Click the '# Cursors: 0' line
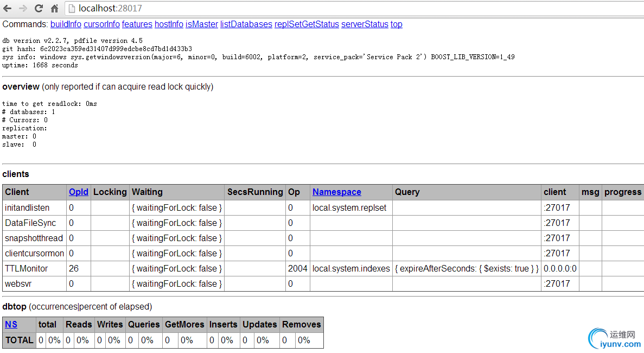 point(24,120)
